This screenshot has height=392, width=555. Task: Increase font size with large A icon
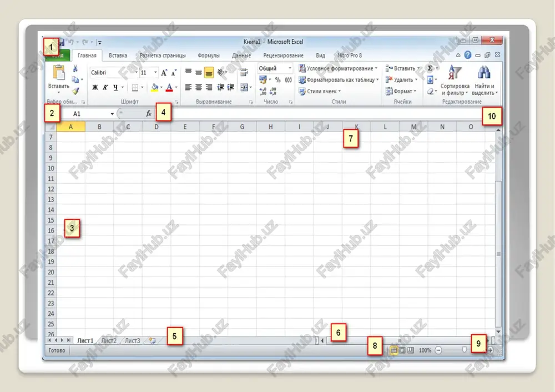point(164,73)
